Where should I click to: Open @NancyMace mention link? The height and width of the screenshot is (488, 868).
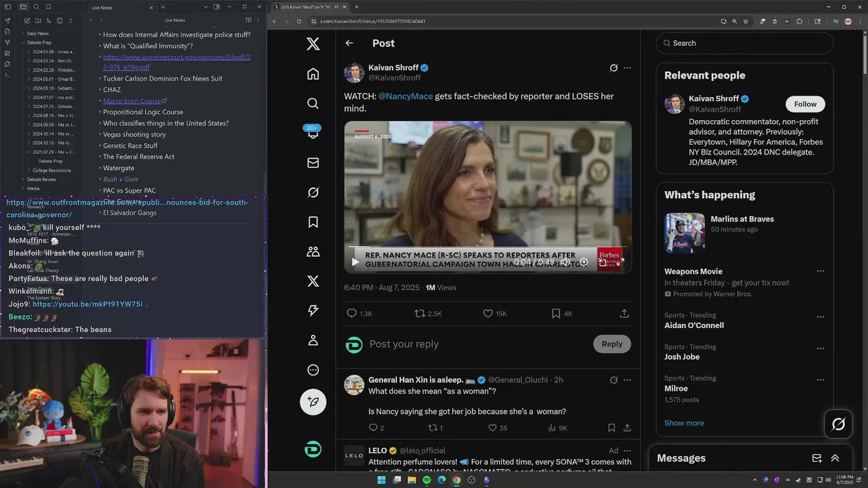406,96
